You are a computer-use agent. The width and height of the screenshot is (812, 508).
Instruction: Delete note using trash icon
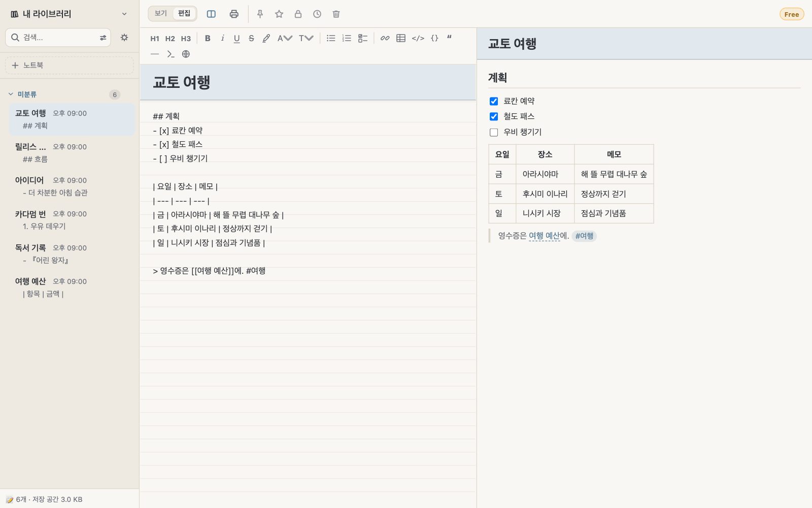tap(336, 14)
